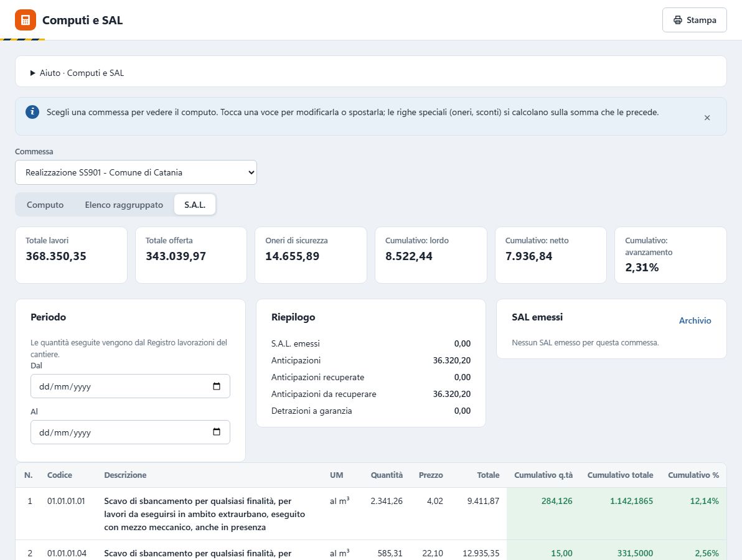Image resolution: width=742 pixels, height=560 pixels.
Task: Dismiss the info banner with the X
Action: (x=707, y=118)
